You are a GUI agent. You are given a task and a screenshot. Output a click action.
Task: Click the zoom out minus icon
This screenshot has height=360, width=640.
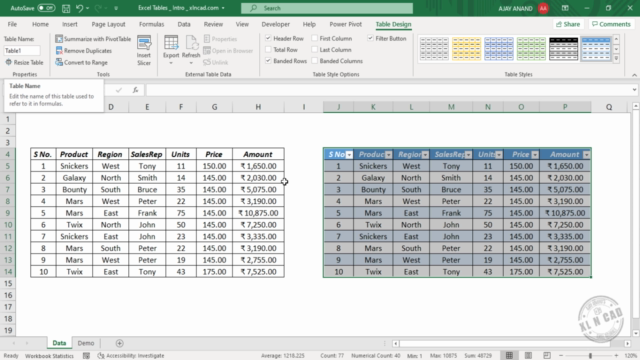560,356
